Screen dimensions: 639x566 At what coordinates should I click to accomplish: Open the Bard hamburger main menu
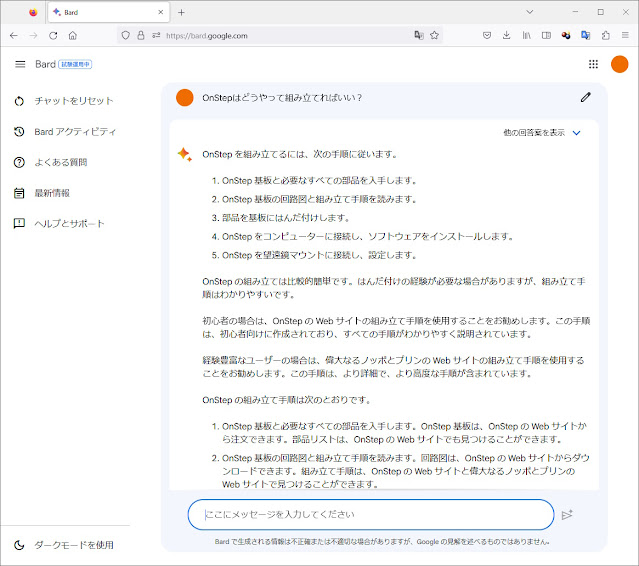click(x=20, y=64)
